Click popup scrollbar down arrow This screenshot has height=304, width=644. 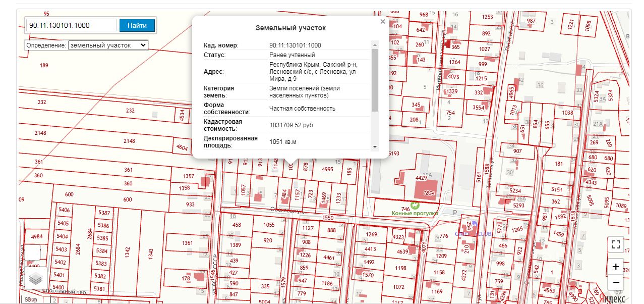pyautogui.click(x=375, y=146)
